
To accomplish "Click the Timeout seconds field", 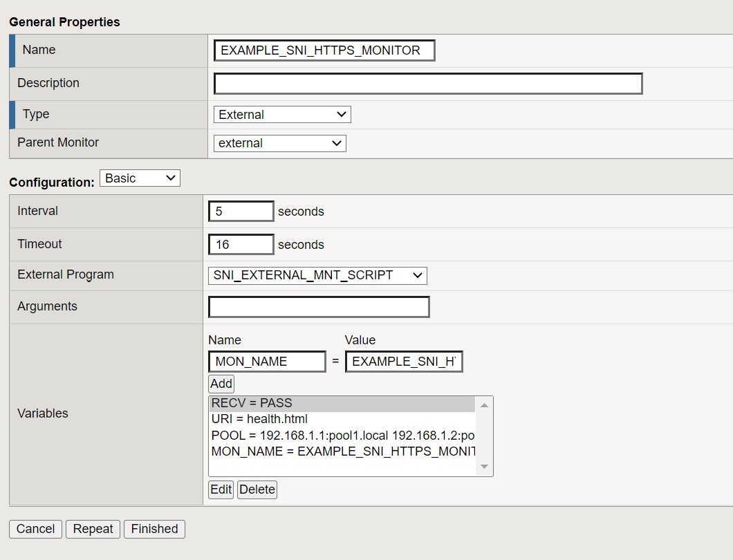I will [x=241, y=244].
